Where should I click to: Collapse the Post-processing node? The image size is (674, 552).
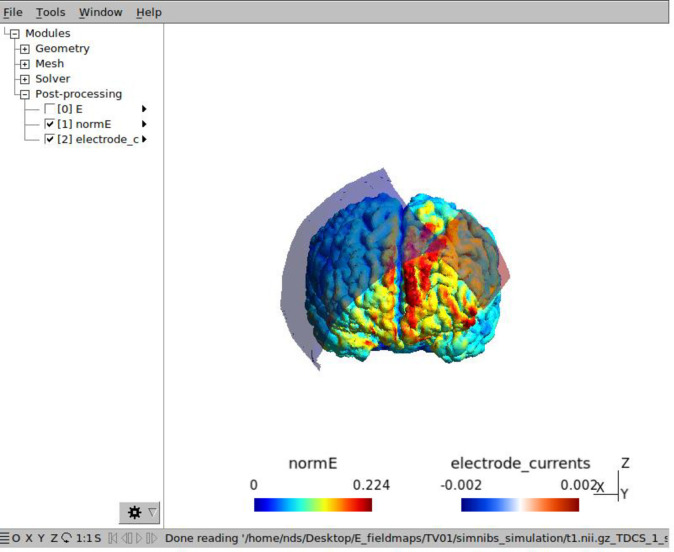pos(25,94)
